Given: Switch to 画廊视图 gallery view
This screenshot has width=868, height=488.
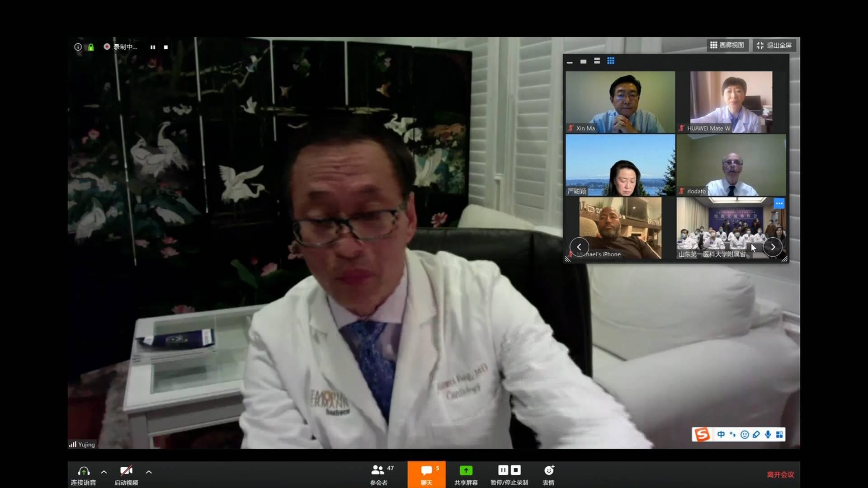Looking at the screenshot, I should 727,45.
